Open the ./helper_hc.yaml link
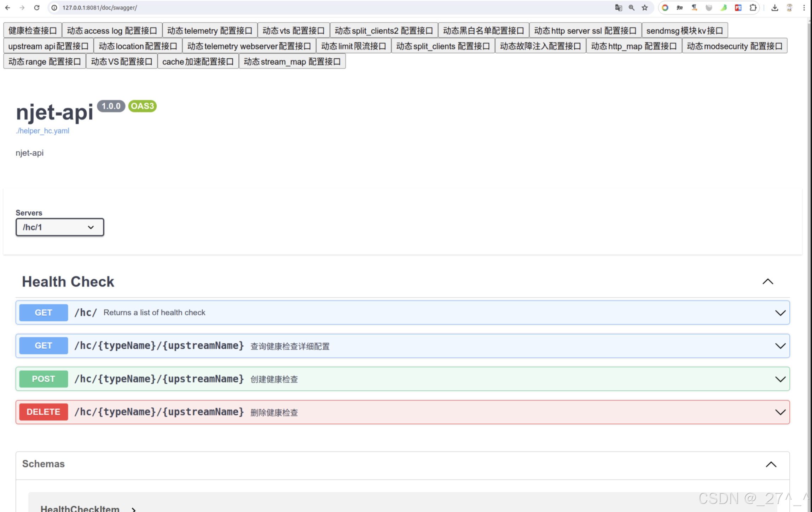This screenshot has height=512, width=812. click(x=42, y=131)
